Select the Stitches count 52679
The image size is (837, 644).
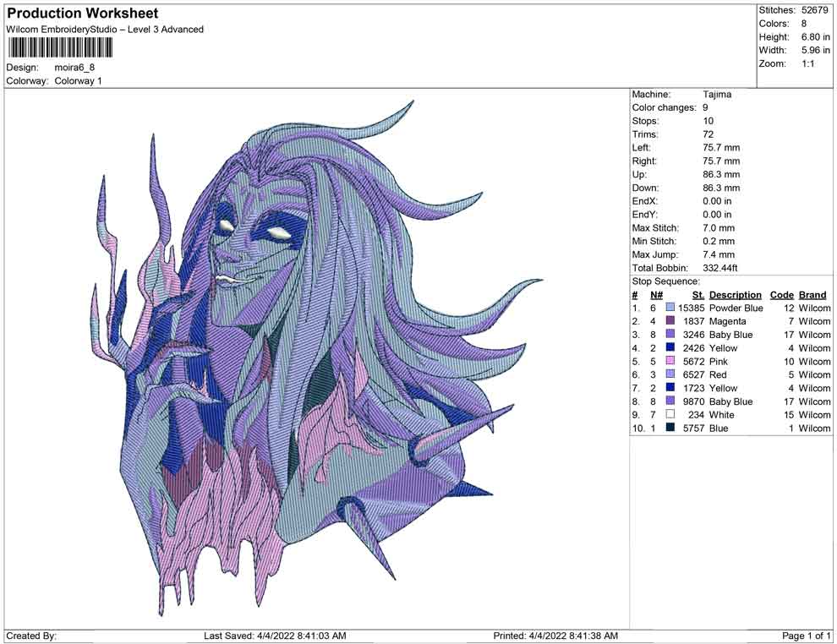pyautogui.click(x=816, y=10)
